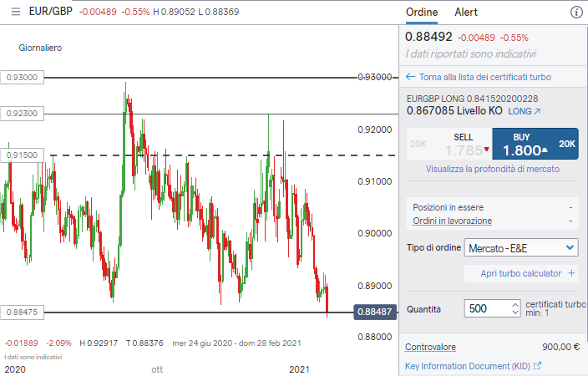The width and height of the screenshot is (588, 376).
Task: Open the Tipo di ordine dropdown
Action: click(x=521, y=247)
